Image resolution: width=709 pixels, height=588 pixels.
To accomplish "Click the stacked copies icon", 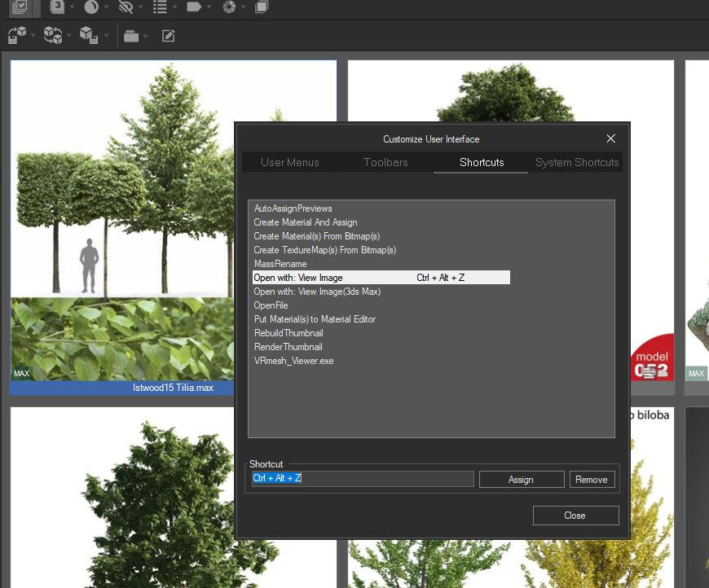I will 262,7.
